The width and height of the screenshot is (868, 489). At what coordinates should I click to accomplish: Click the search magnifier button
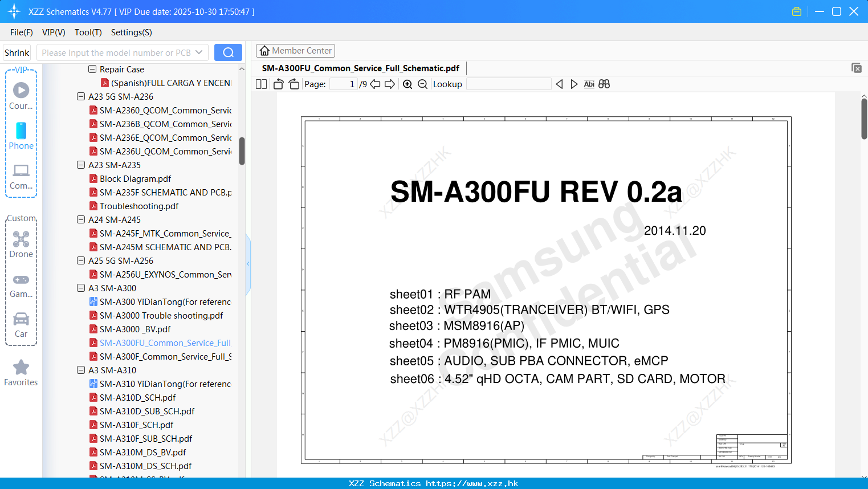pyautogui.click(x=228, y=52)
